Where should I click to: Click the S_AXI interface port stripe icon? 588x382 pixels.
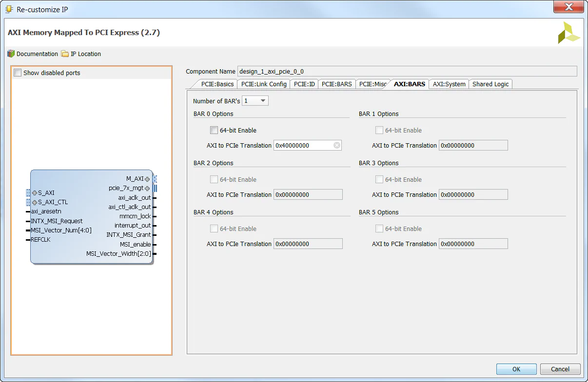(28, 193)
